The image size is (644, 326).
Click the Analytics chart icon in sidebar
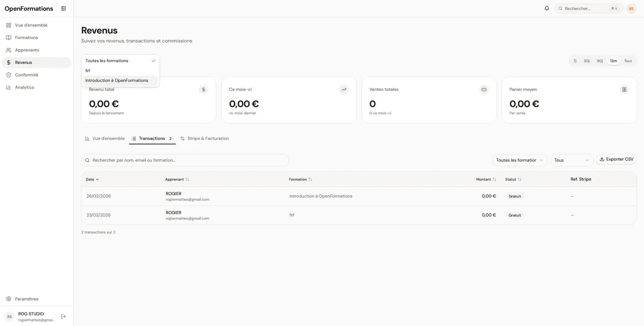tap(8, 87)
